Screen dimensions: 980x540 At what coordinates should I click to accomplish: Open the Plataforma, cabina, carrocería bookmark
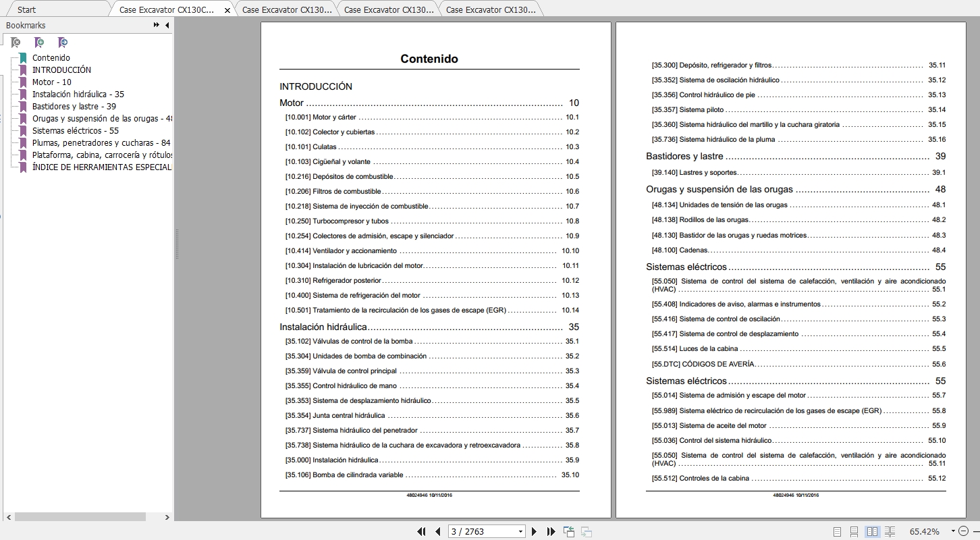click(102, 155)
